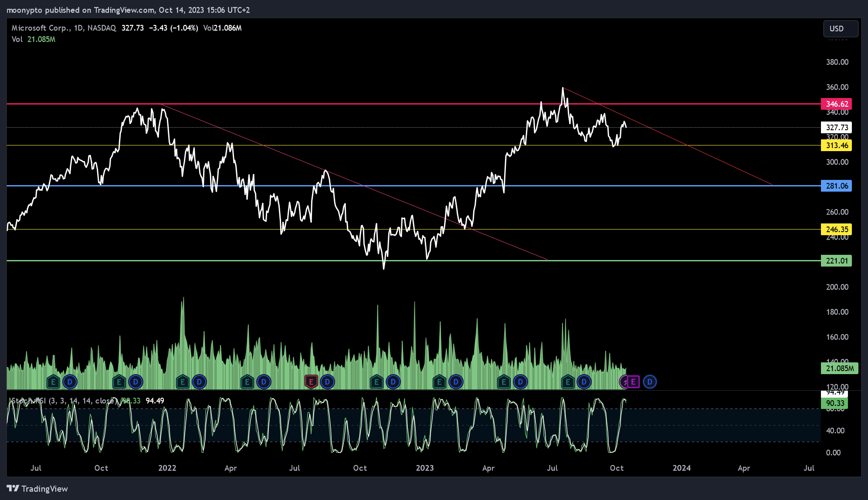
Task: Click the 40.00 Stoch RSI axis label
Action: click(835, 431)
